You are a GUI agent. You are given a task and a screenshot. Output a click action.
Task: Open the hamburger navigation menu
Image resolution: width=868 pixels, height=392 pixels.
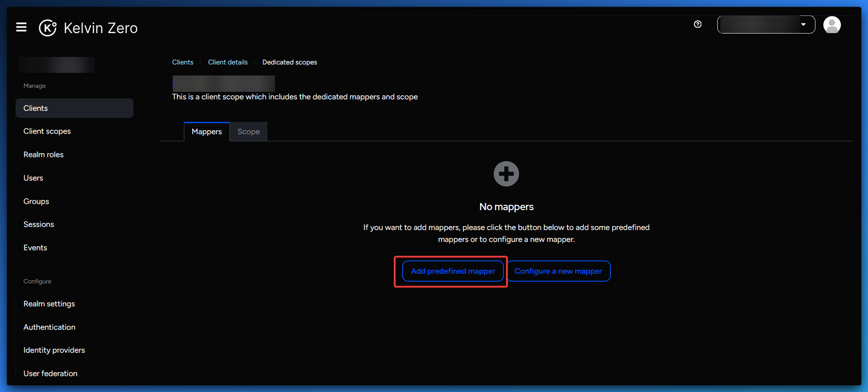pyautogui.click(x=21, y=27)
